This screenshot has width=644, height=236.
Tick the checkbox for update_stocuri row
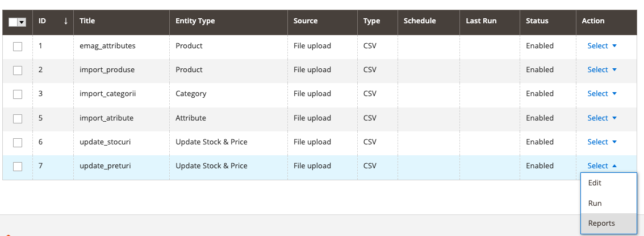click(18, 142)
